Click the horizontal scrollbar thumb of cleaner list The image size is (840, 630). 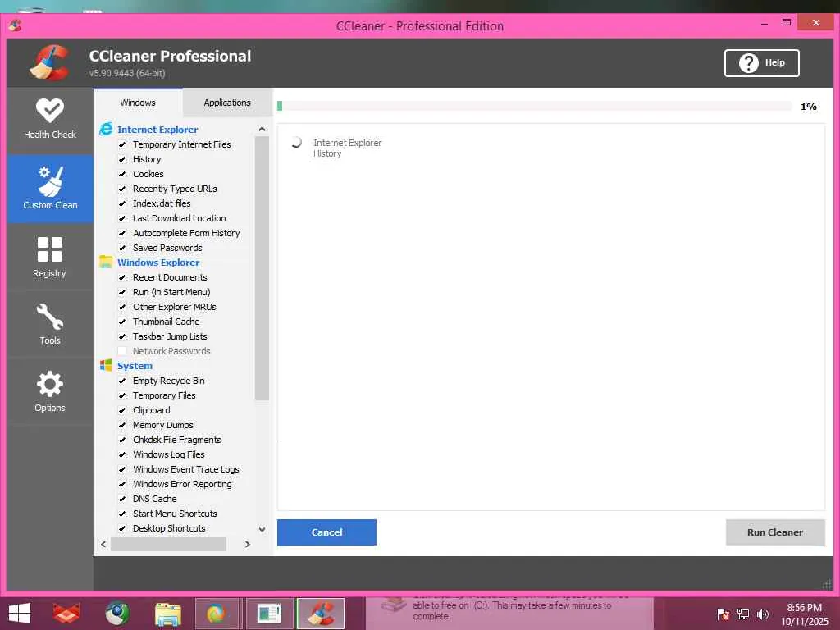(168, 545)
